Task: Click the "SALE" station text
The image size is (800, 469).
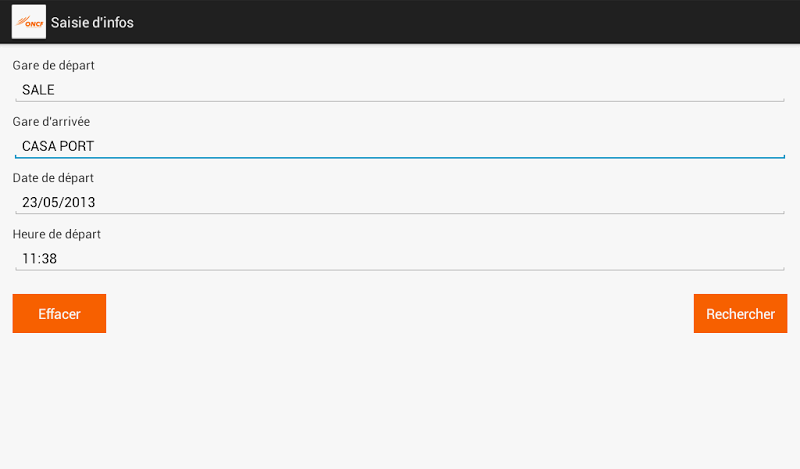Action: [39, 90]
